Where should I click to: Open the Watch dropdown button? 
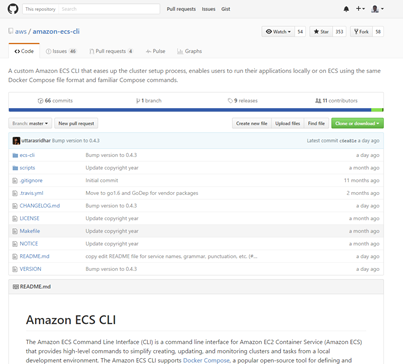click(278, 32)
